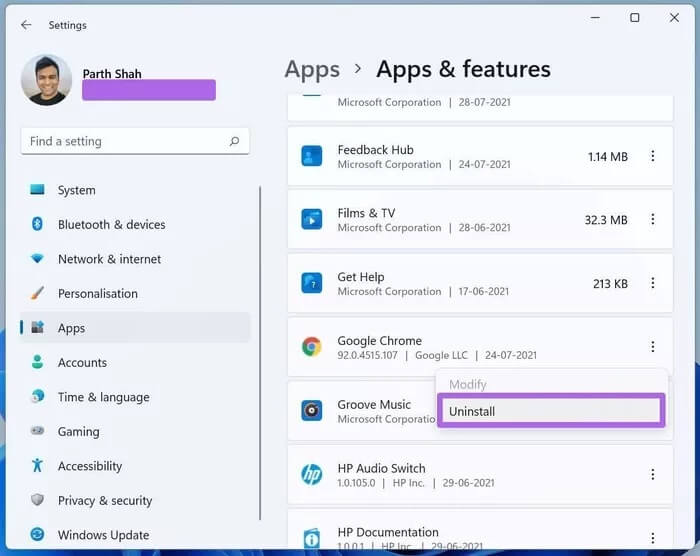Go back using the Settings back arrow
Image resolution: width=700 pixels, height=556 pixels.
(26, 25)
